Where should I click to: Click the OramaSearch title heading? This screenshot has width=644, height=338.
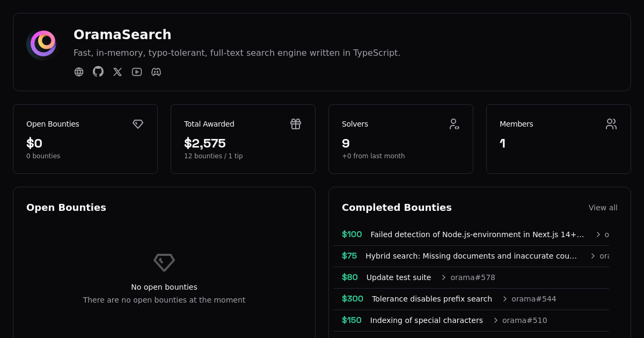point(122,35)
